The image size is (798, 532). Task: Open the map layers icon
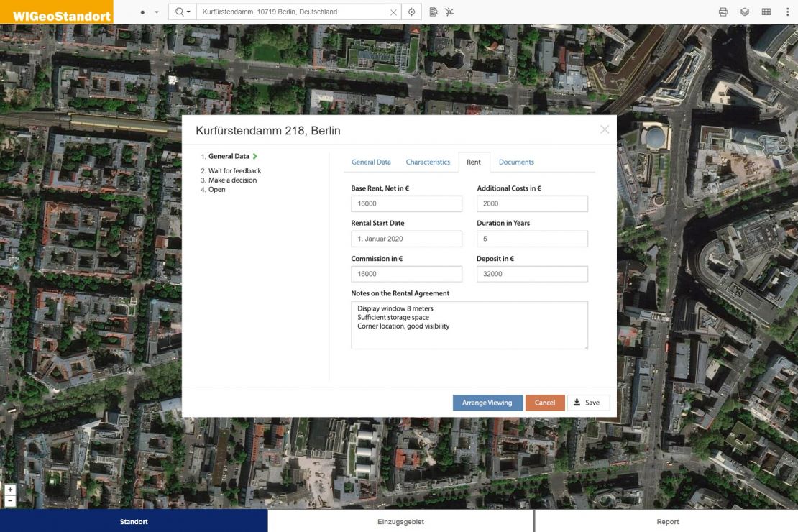click(x=745, y=12)
